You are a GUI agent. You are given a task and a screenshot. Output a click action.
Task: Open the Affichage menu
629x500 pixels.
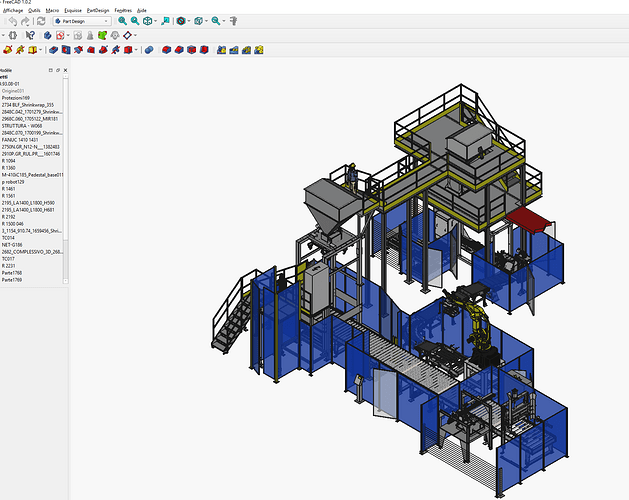(13, 10)
